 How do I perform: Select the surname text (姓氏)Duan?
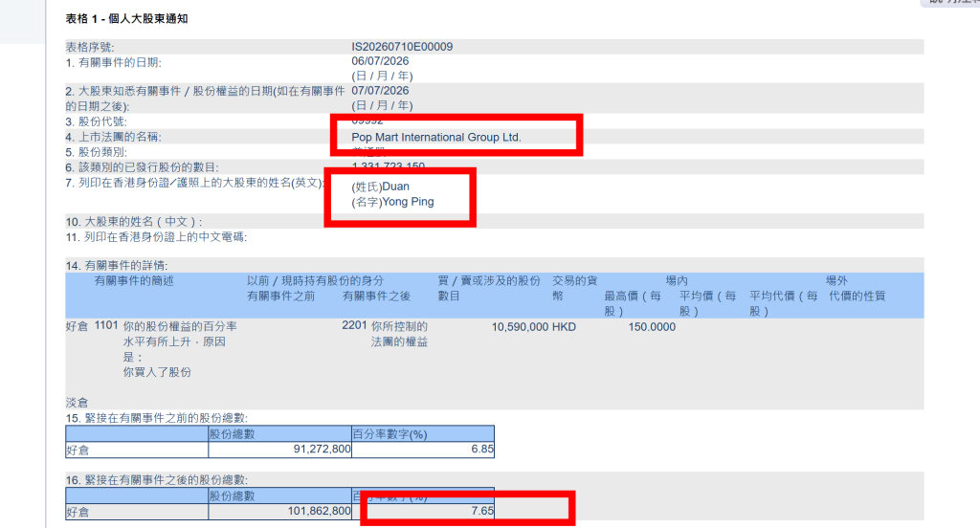380,187
